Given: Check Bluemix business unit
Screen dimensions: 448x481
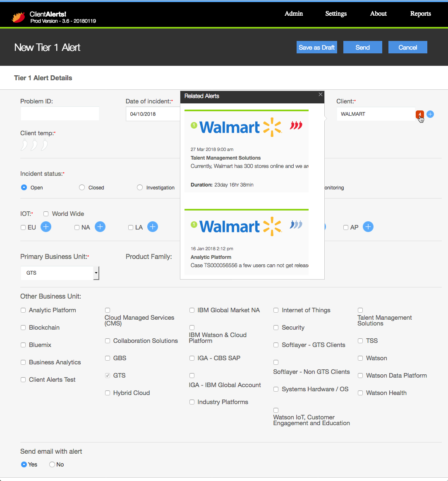Looking at the screenshot, I should coord(23,345).
